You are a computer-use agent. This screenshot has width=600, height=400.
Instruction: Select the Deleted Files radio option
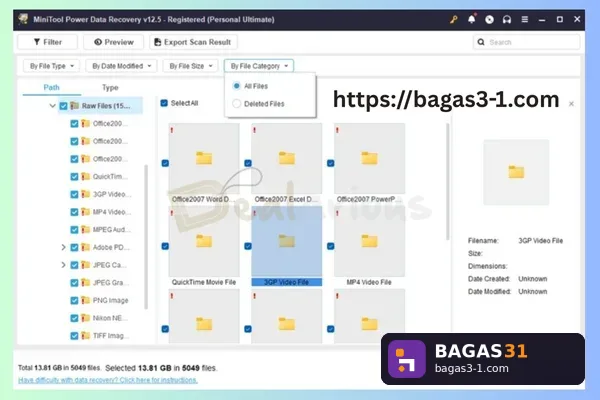click(236, 103)
